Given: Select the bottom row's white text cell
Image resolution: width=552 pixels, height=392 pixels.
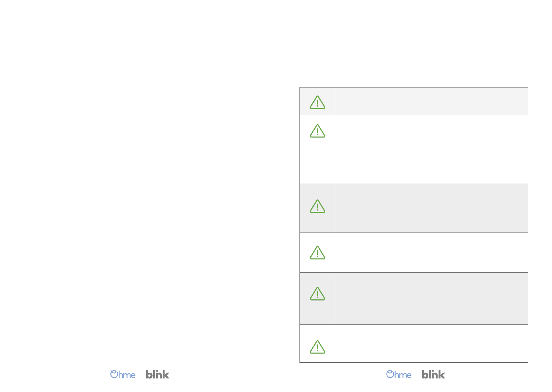Looking at the screenshot, I should (x=432, y=344).
